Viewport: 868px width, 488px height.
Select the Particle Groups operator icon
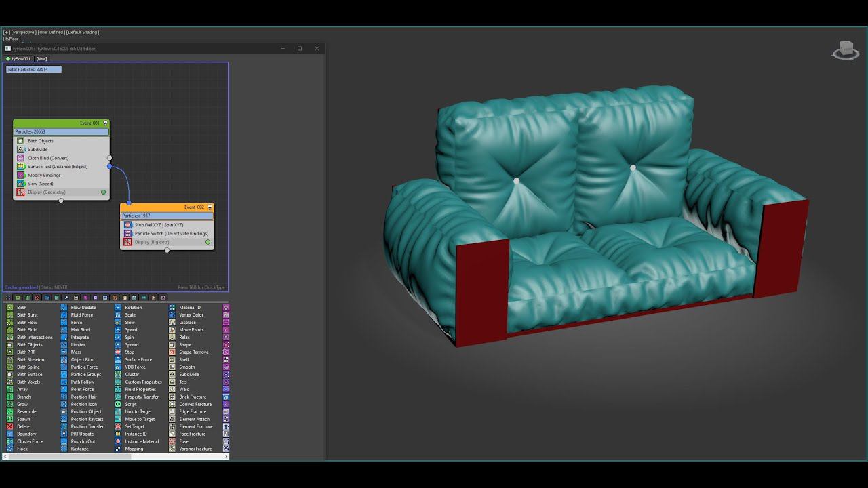64,375
